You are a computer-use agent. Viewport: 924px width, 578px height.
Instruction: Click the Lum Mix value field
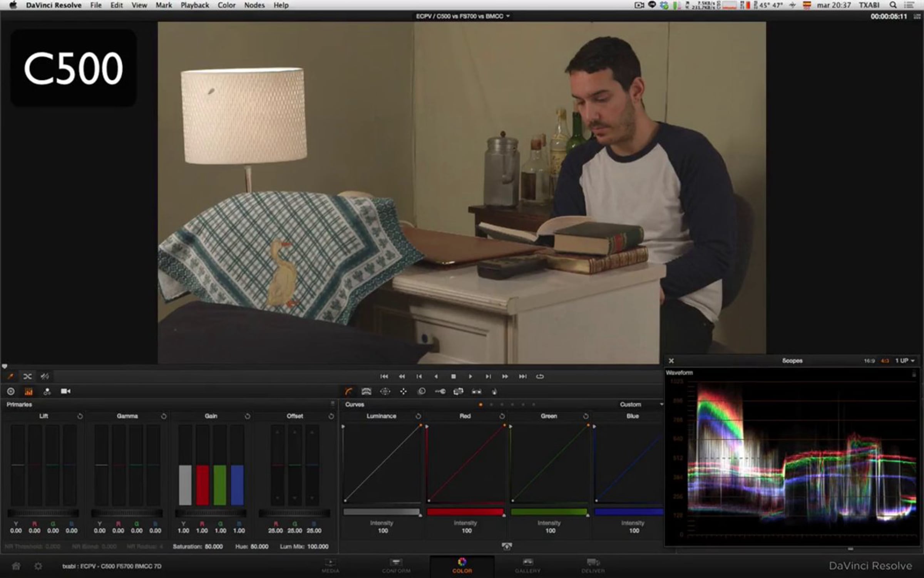click(x=318, y=547)
